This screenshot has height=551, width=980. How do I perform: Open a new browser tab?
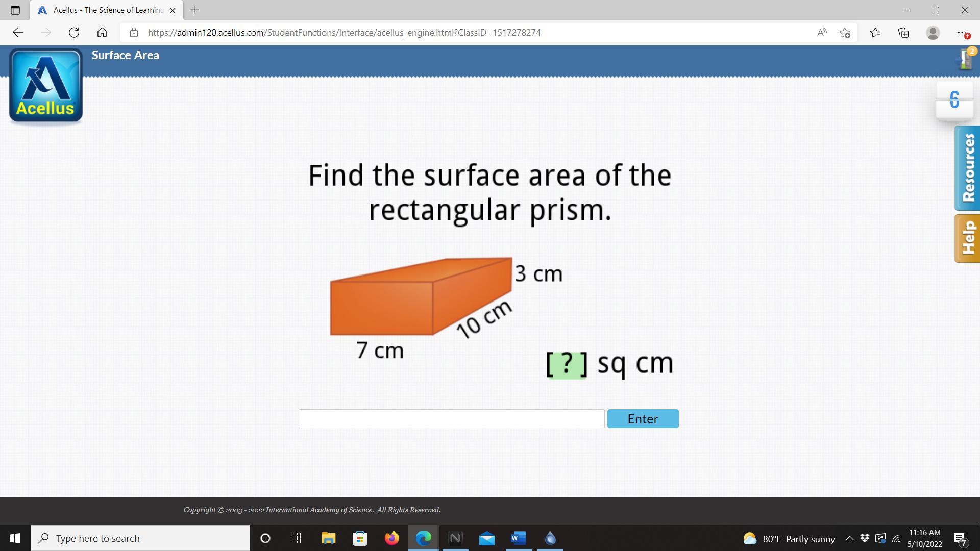pyautogui.click(x=194, y=10)
